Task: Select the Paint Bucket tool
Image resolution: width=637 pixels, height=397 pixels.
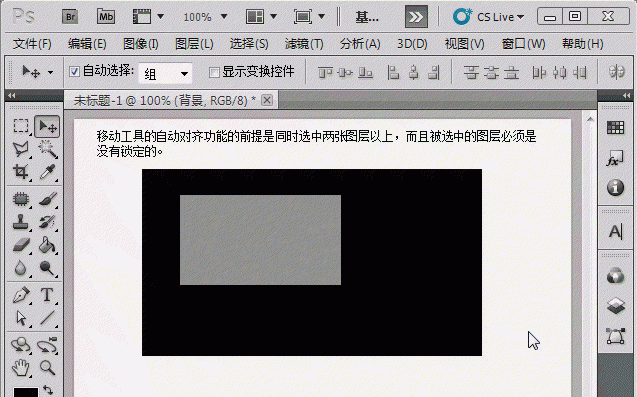Action: click(47, 245)
